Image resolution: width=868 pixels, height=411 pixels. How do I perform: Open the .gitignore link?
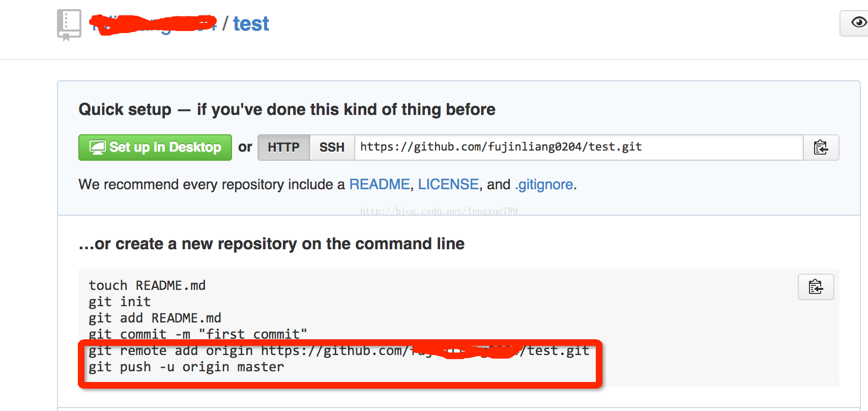544,184
